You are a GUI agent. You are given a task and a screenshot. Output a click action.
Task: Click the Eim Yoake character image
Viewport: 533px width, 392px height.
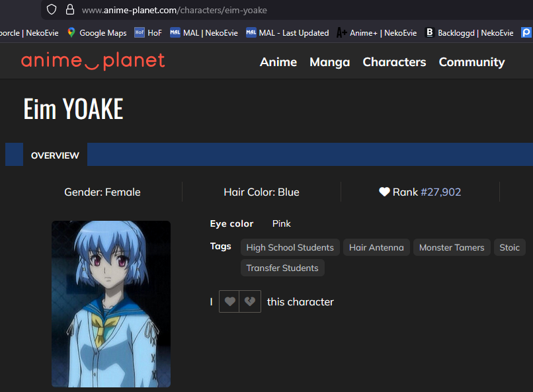coord(111,303)
